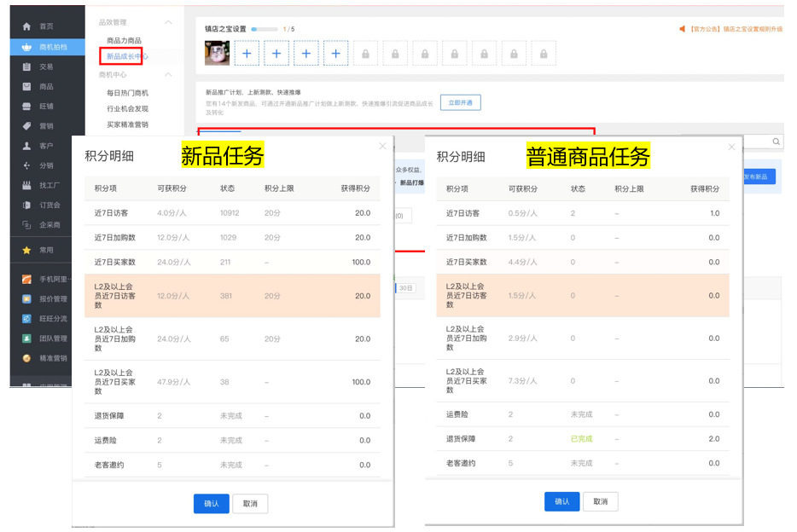This screenshot has width=797, height=532.
Task: Click the 常用 star icon in sidebar
Action: point(26,250)
